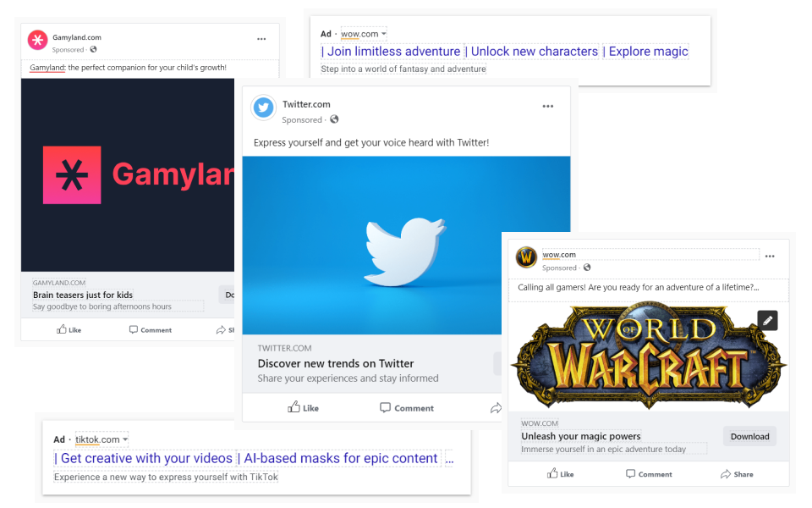Screen dimensions: 812x508
Task: Click Gamyland 'perfect companion' post text
Action: pos(128,68)
